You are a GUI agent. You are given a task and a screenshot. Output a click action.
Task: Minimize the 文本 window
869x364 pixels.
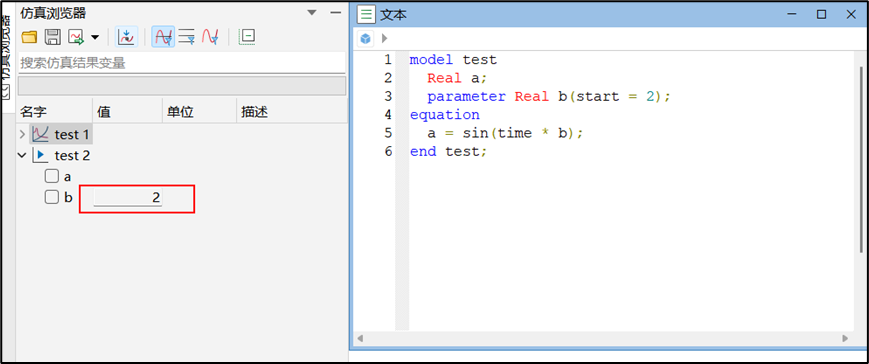pyautogui.click(x=793, y=14)
